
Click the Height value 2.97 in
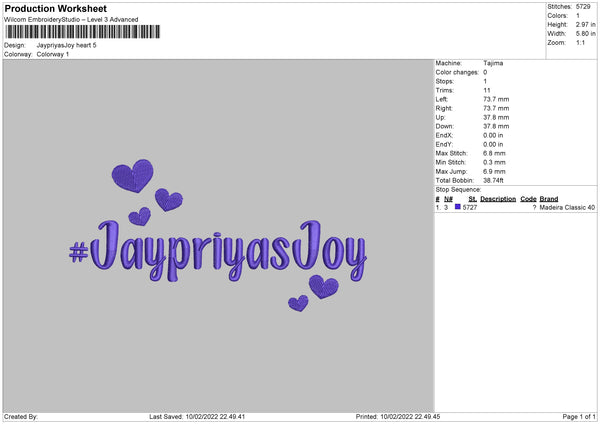pos(585,24)
